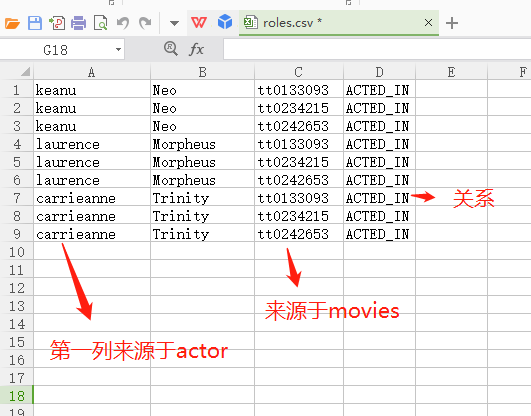Click into the formula bar input
531x416 pixels.
click(x=377, y=49)
